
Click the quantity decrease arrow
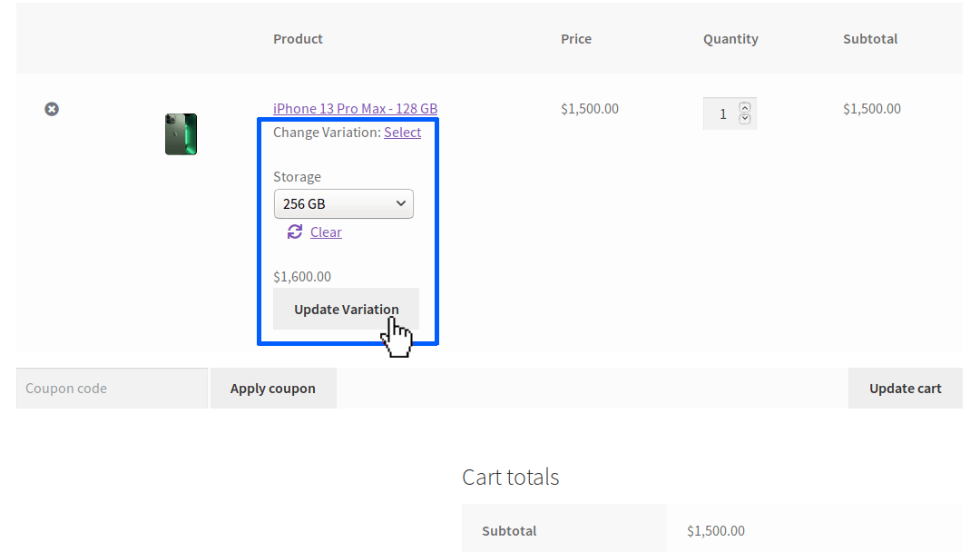745,119
